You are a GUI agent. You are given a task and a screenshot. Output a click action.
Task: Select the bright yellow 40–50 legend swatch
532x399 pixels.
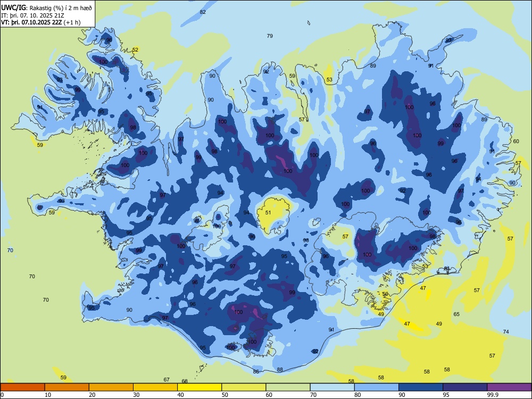pyautogui.click(x=199, y=387)
